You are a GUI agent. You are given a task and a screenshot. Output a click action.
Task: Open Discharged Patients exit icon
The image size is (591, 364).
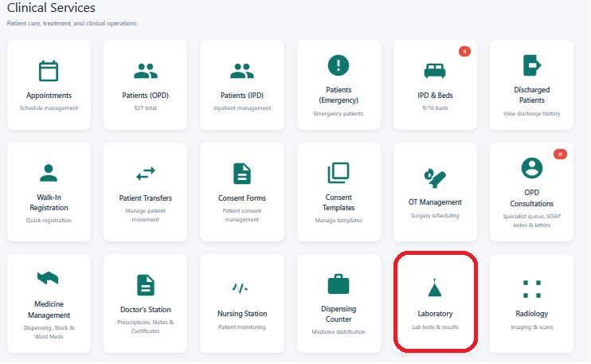(532, 65)
